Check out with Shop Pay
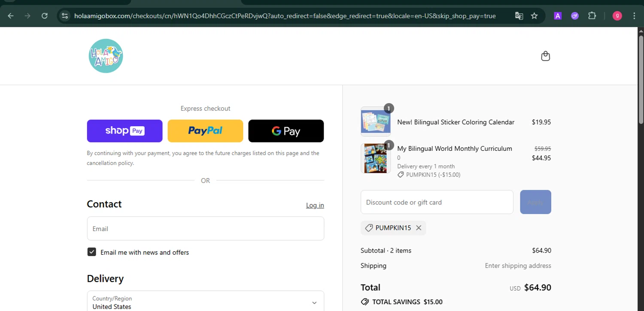This screenshot has width=644, height=311. pyautogui.click(x=125, y=131)
